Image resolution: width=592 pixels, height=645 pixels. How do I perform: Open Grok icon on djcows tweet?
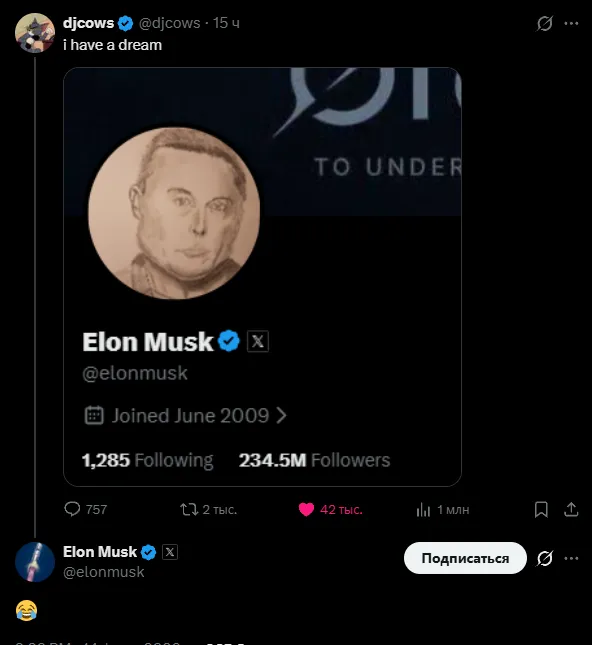point(544,23)
